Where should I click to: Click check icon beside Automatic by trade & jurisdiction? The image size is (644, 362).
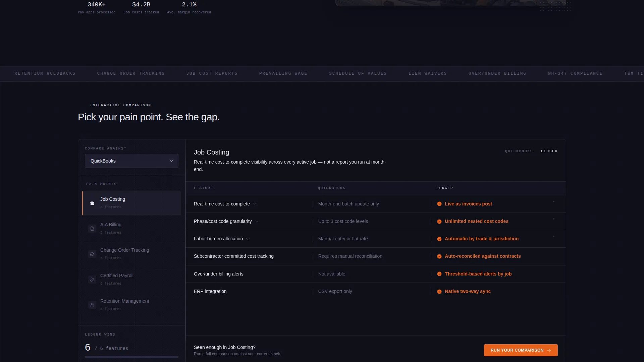439,239
